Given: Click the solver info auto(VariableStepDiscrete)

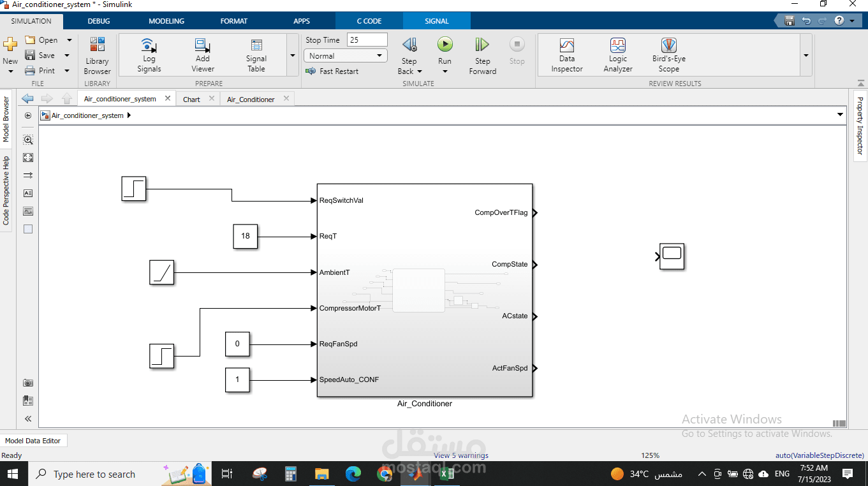Looking at the screenshot, I should (x=820, y=455).
